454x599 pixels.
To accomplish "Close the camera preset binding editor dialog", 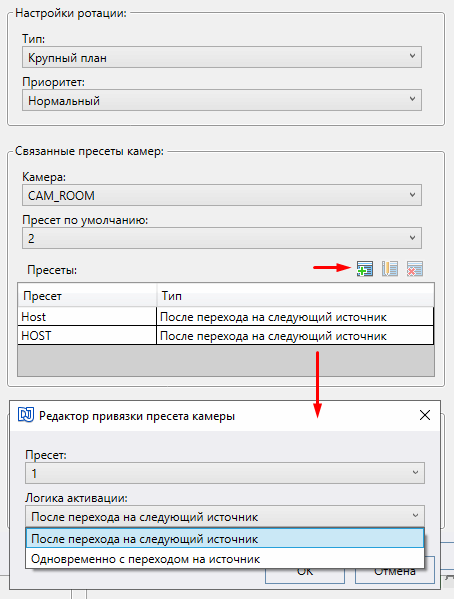I will point(425,415).
